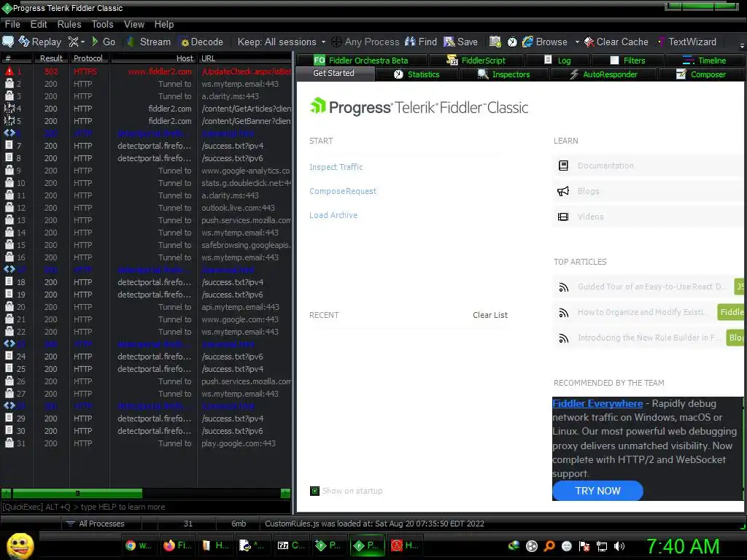This screenshot has width=747, height=560.
Task: Toggle the Decode option
Action: (201, 42)
